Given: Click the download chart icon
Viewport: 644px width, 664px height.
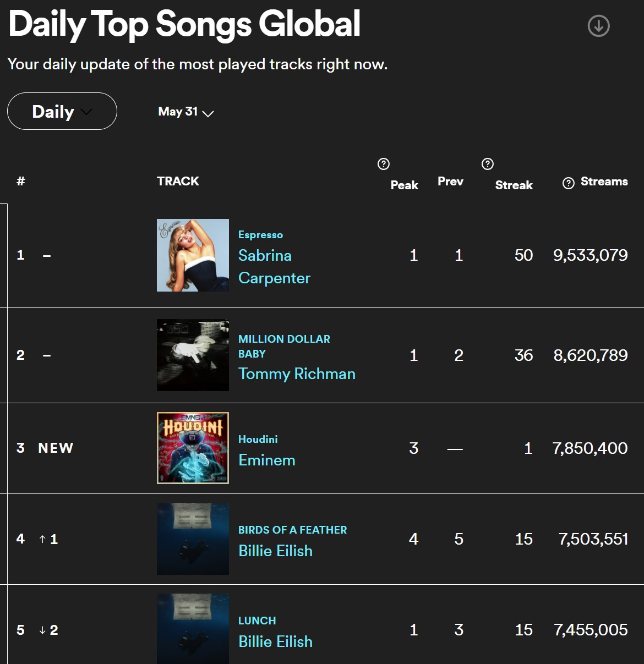Looking at the screenshot, I should 598,26.
